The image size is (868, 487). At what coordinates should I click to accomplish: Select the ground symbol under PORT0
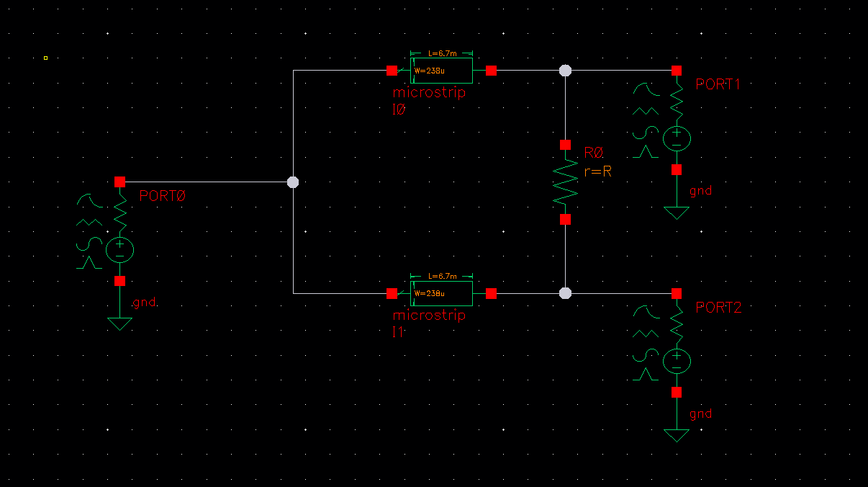point(119,323)
